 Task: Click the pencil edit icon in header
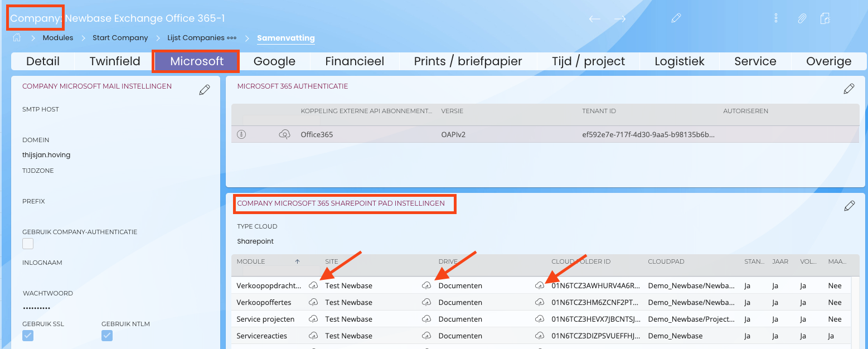[x=676, y=18]
